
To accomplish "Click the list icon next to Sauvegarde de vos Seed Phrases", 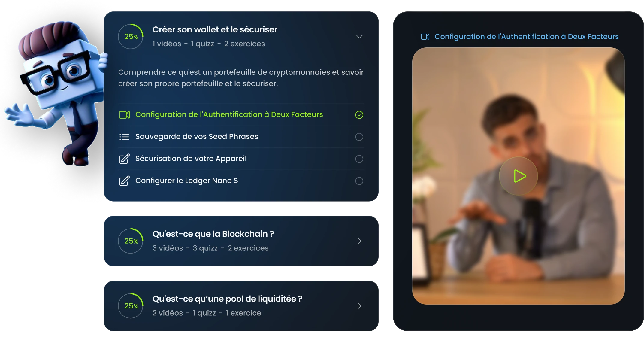I will pos(124,137).
